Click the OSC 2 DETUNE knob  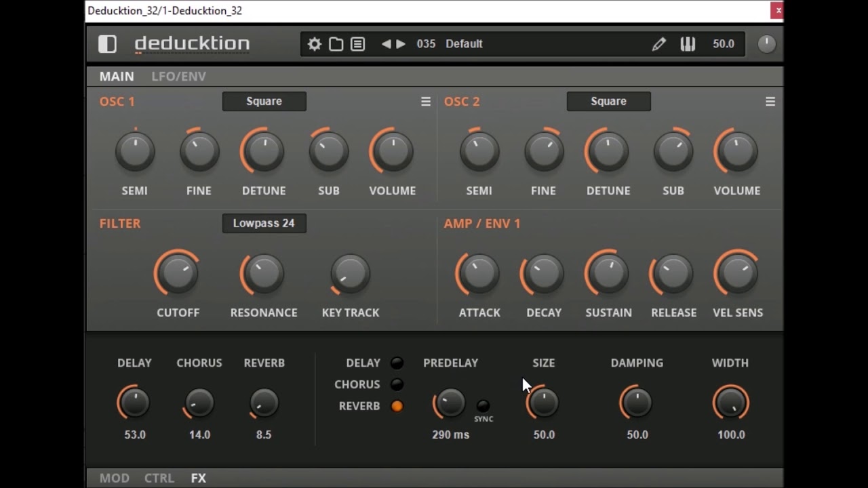pos(608,151)
